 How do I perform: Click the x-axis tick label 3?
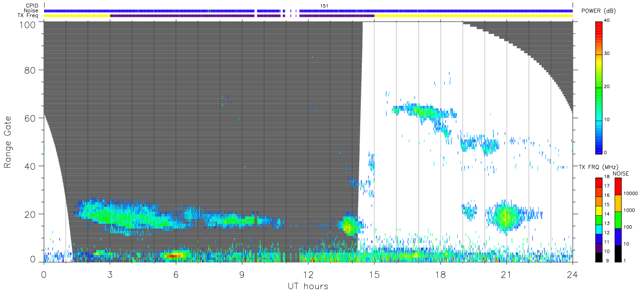[x=110, y=274]
